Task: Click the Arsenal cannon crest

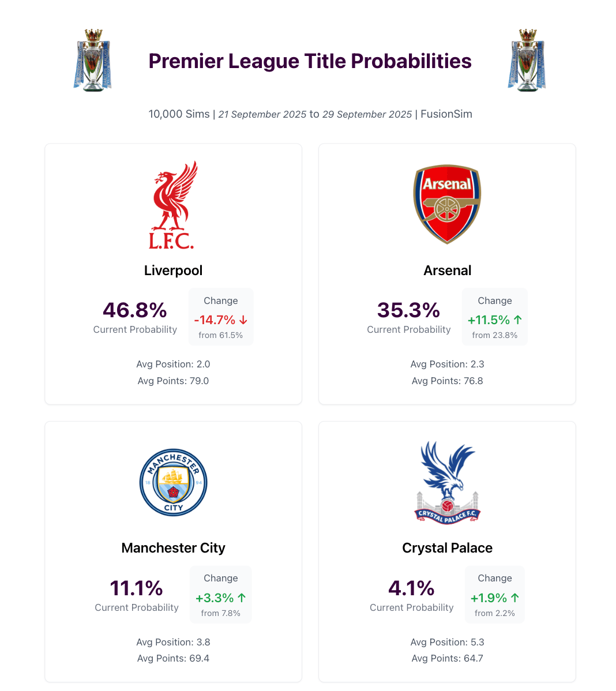Action: (x=447, y=204)
